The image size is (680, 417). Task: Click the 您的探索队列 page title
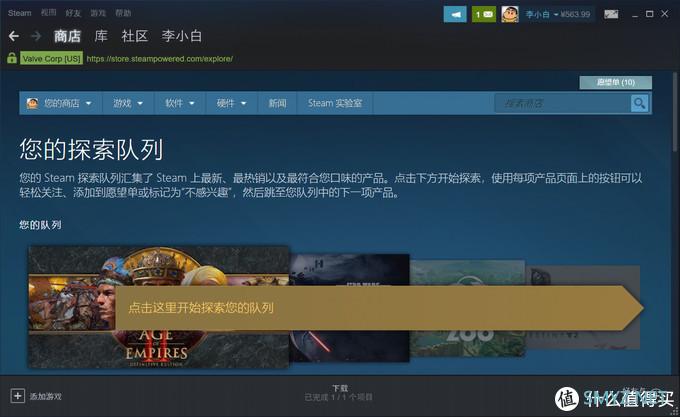pyautogui.click(x=91, y=150)
